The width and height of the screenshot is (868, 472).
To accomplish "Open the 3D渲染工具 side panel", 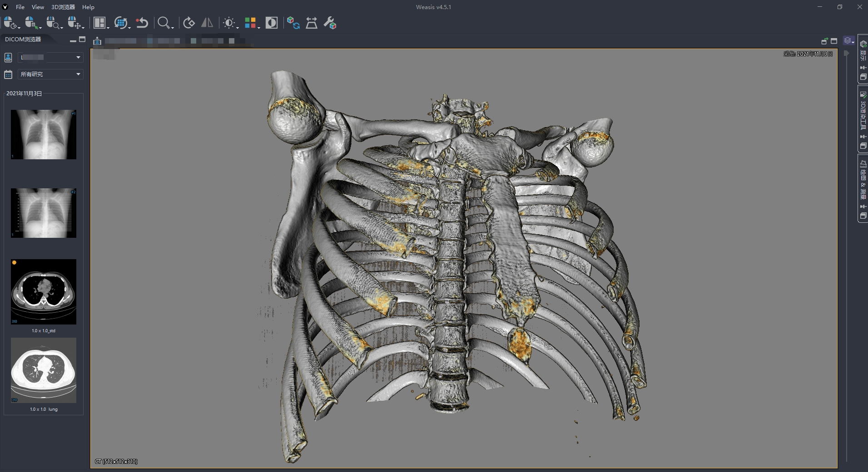I will tap(863, 112).
